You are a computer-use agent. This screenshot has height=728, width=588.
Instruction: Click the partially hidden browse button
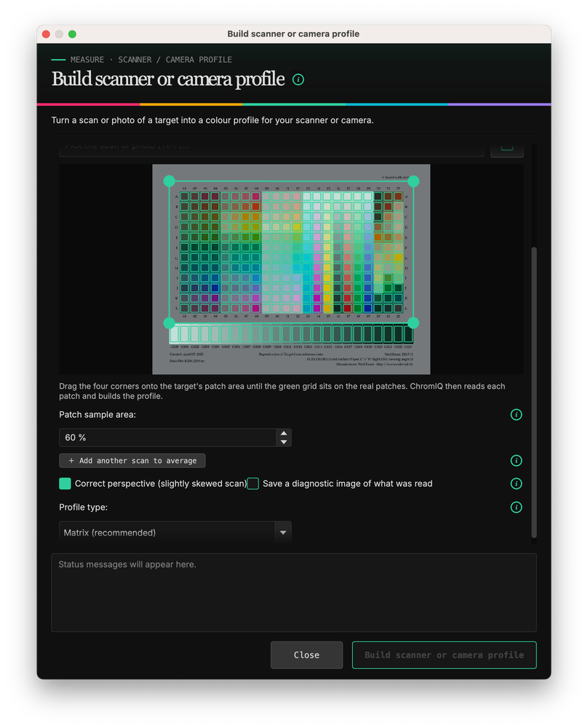pyautogui.click(x=506, y=150)
